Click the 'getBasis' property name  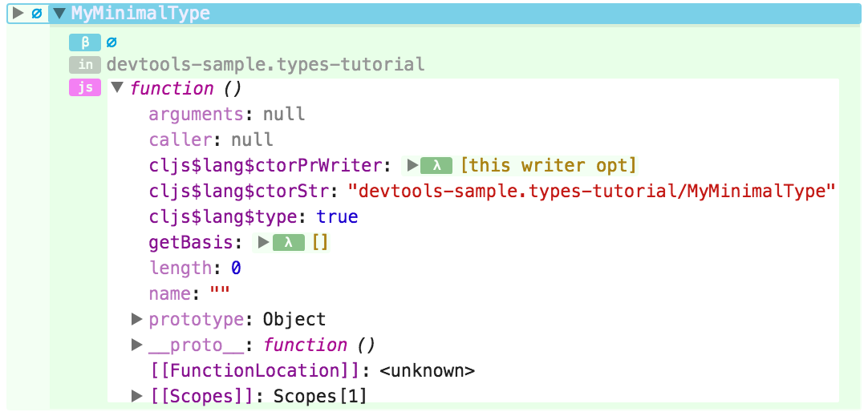point(190,242)
